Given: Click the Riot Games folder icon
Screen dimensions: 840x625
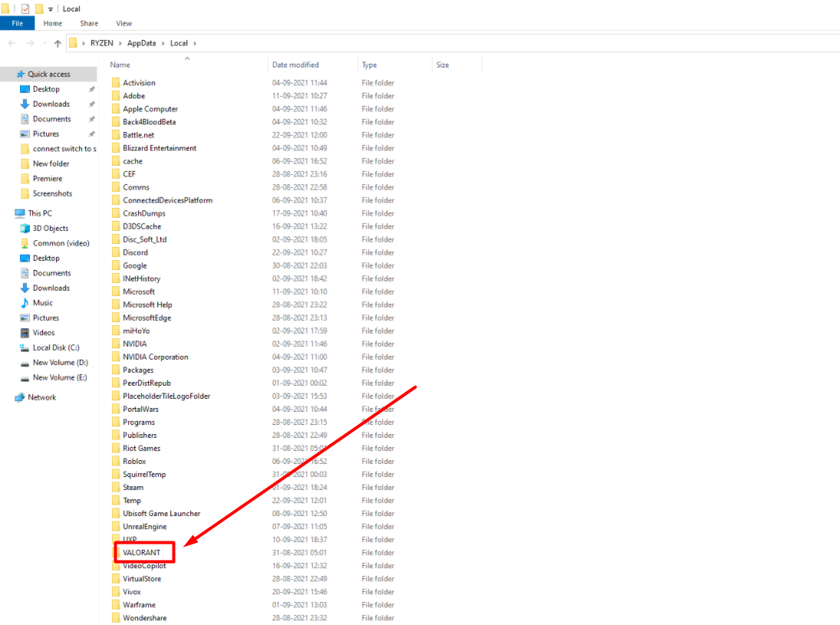Looking at the screenshot, I should pyautogui.click(x=116, y=449).
